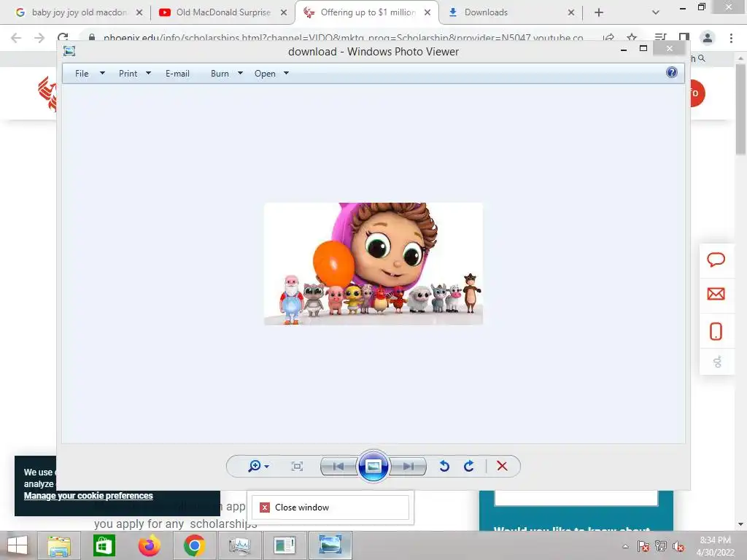Click the Actual size fit button
Screen dimensions: 747x560
pos(297,466)
